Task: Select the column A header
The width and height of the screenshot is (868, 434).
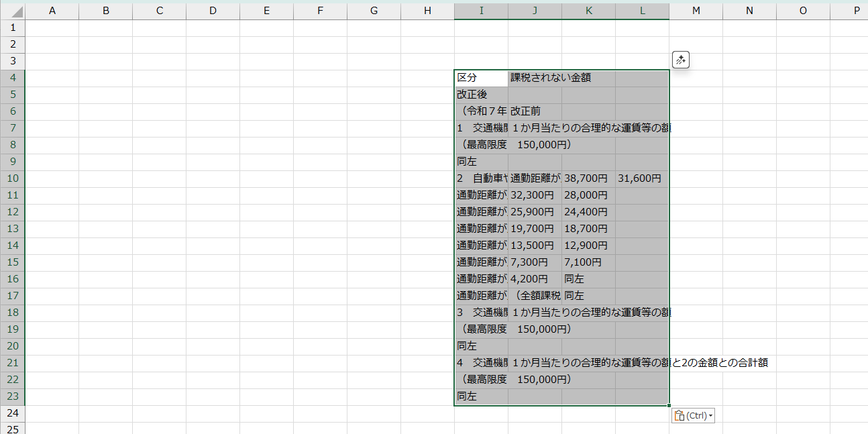Action: click(x=52, y=11)
